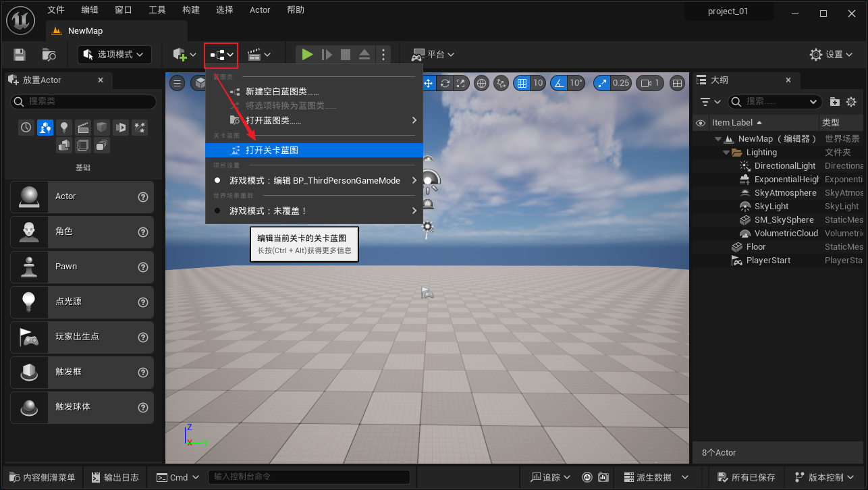The image size is (868, 490).
Task: Toggle surface snapping icon in viewport
Action: pos(501,83)
